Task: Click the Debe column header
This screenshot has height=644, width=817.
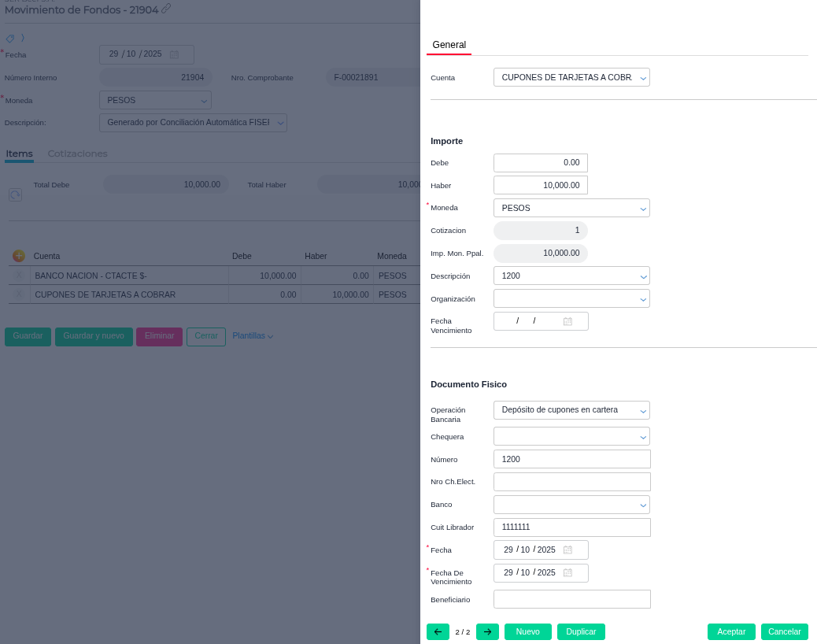Action: coord(242,256)
